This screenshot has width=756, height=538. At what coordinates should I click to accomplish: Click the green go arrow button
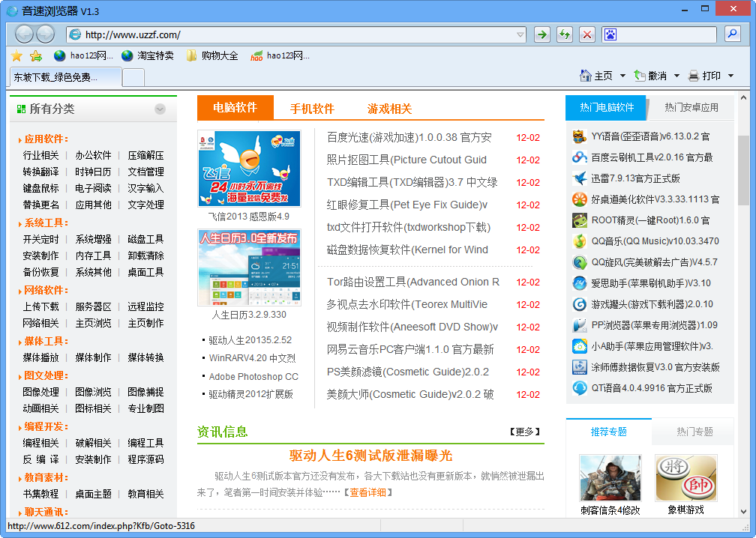[542, 34]
